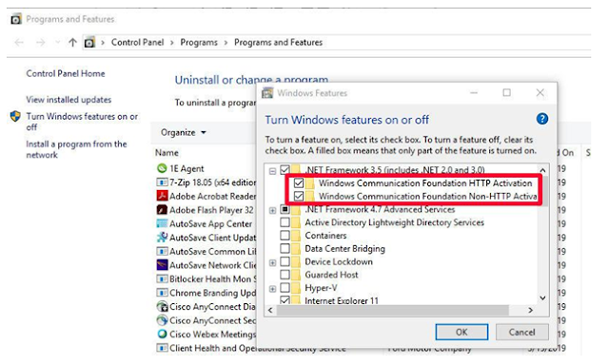Screen dimensions: 609x364
Task: Uncheck Internet Explorer 11 checkbox
Action: click(x=285, y=300)
